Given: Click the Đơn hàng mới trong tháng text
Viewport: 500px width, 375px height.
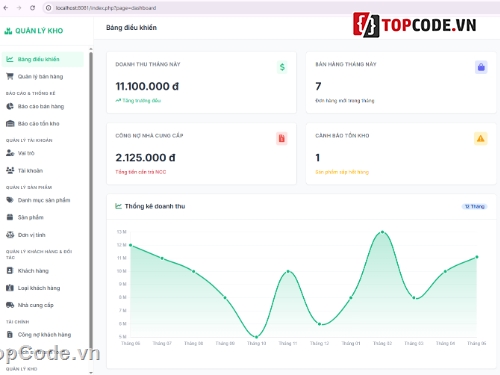Looking at the screenshot, I should [x=345, y=101].
